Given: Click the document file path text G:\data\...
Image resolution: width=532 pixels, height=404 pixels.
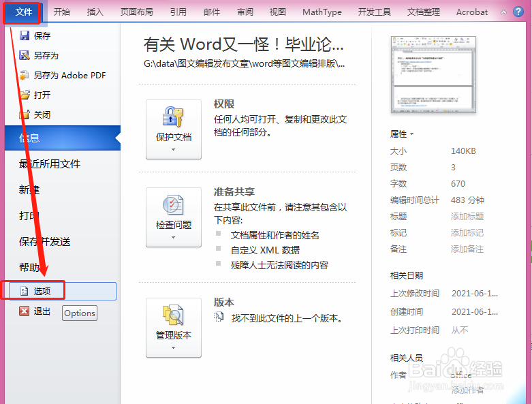Looking at the screenshot, I should pos(245,63).
